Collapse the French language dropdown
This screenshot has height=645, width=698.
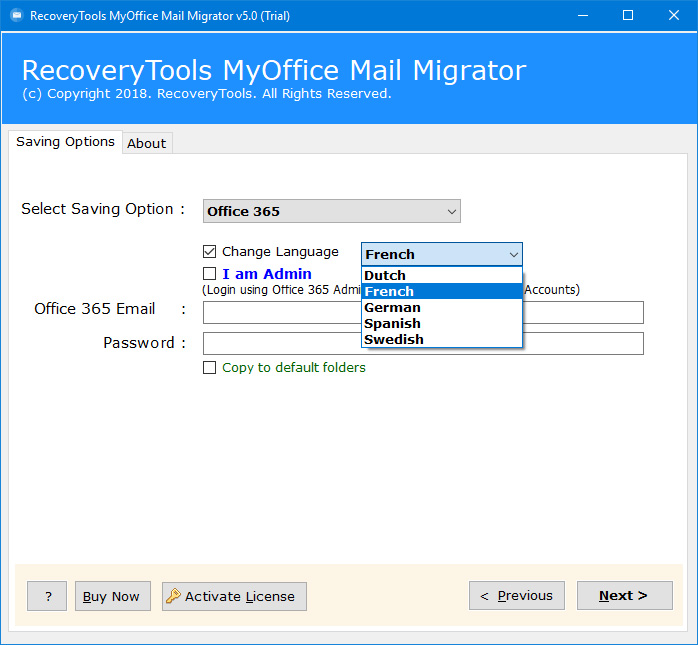(442, 254)
